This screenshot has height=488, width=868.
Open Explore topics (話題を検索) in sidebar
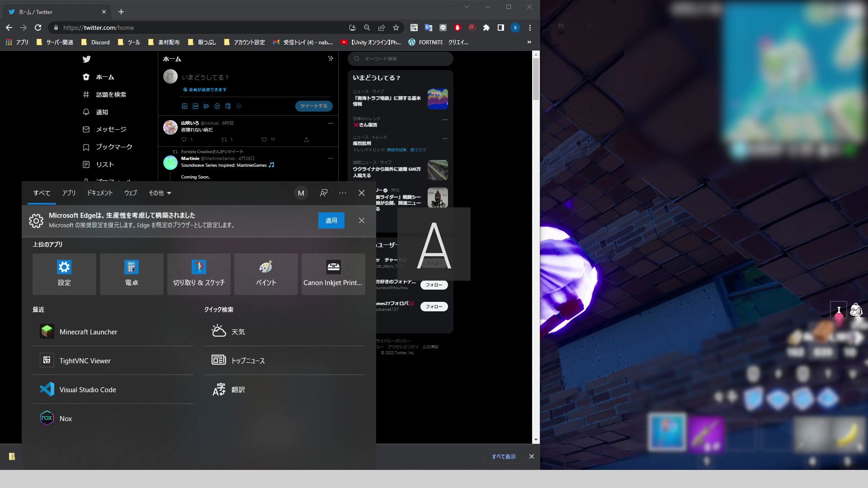[x=104, y=94]
